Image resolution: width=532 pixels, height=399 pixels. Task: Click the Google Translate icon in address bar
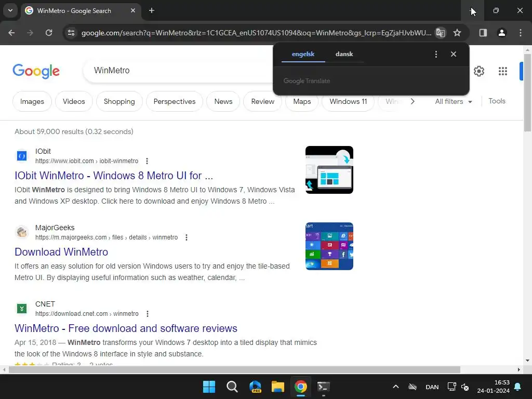click(x=441, y=33)
